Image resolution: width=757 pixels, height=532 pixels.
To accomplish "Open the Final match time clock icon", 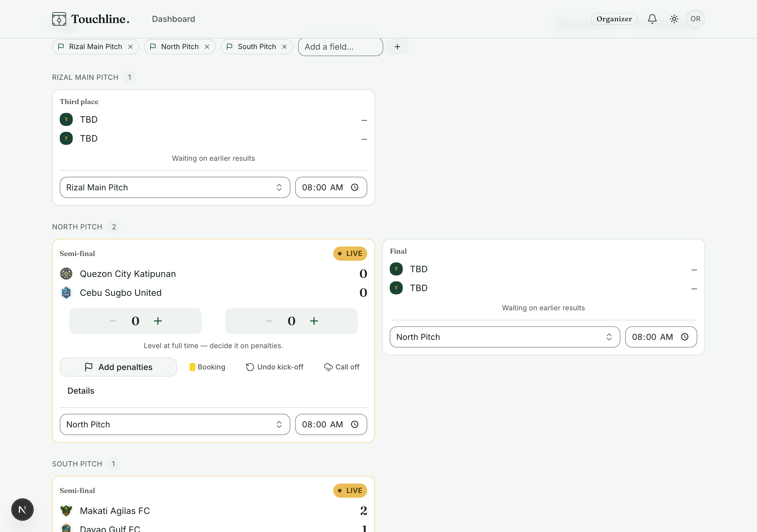I will tap(685, 337).
